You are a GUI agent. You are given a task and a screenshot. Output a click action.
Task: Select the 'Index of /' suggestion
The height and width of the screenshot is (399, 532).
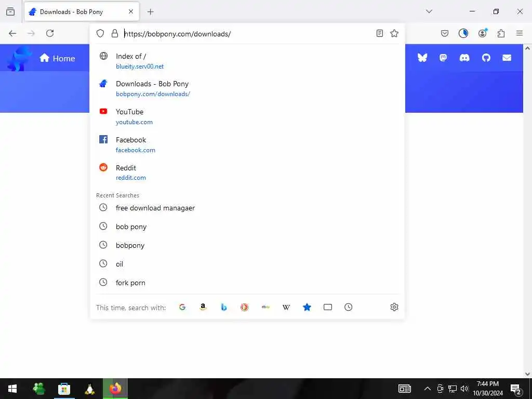[248, 61]
